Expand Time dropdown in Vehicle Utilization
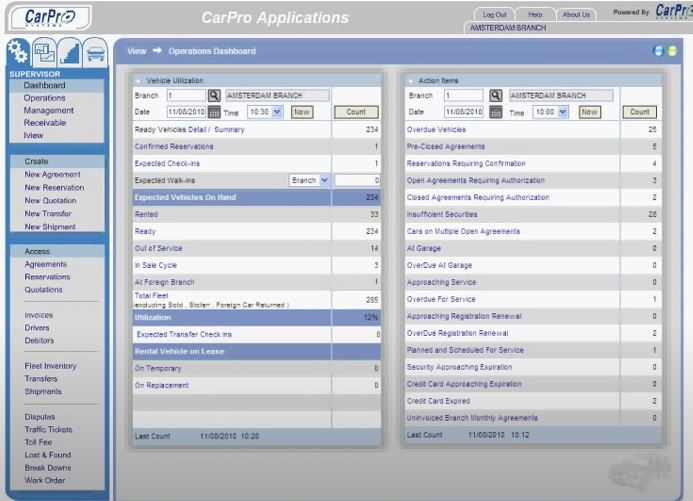The image size is (693, 501). coord(277,112)
